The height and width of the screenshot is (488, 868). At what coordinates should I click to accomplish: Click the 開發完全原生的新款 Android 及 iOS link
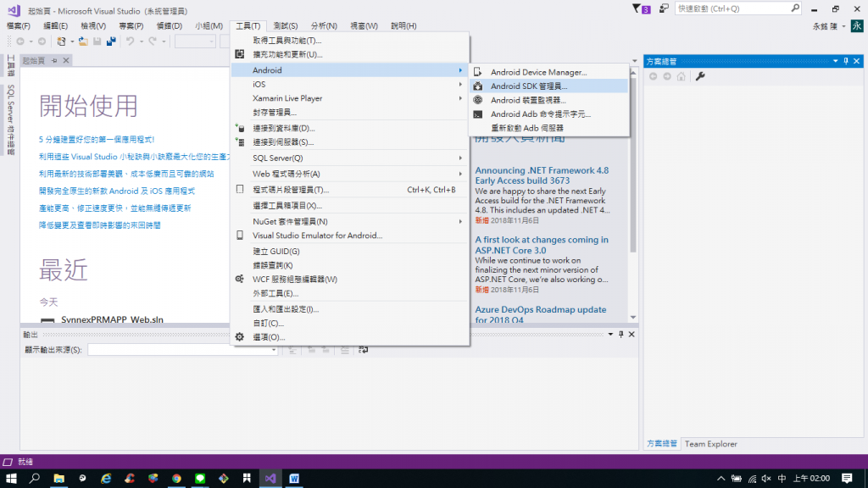(117, 191)
